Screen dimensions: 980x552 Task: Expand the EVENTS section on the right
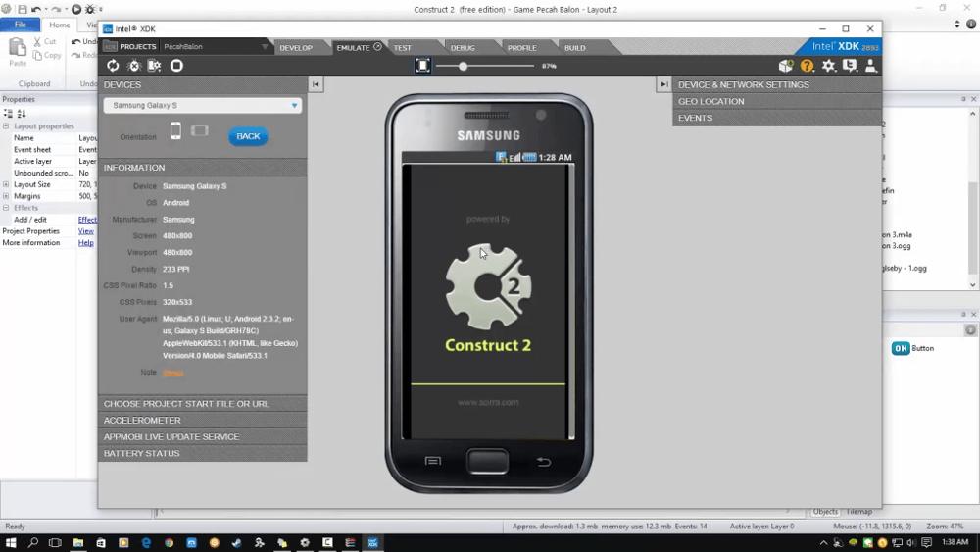(777, 118)
